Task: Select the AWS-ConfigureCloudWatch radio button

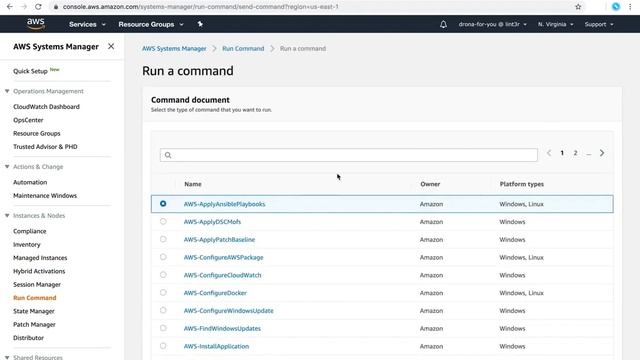Action: pos(163,275)
